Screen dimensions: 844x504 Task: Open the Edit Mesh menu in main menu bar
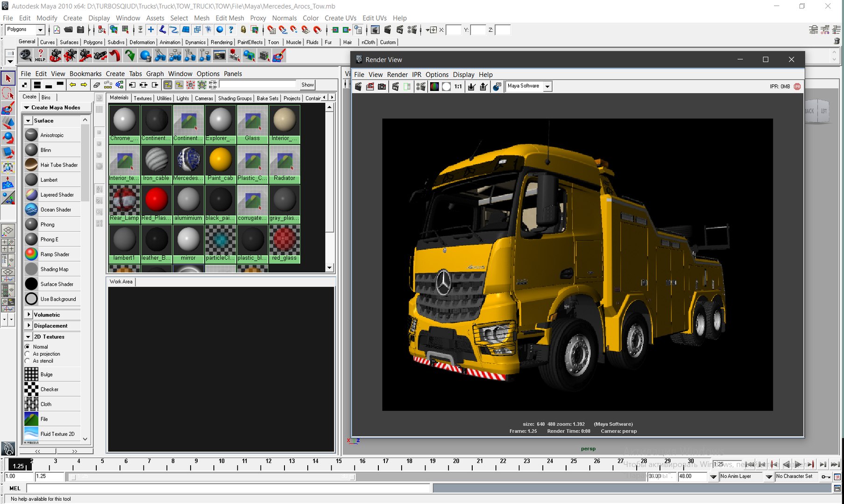(230, 18)
